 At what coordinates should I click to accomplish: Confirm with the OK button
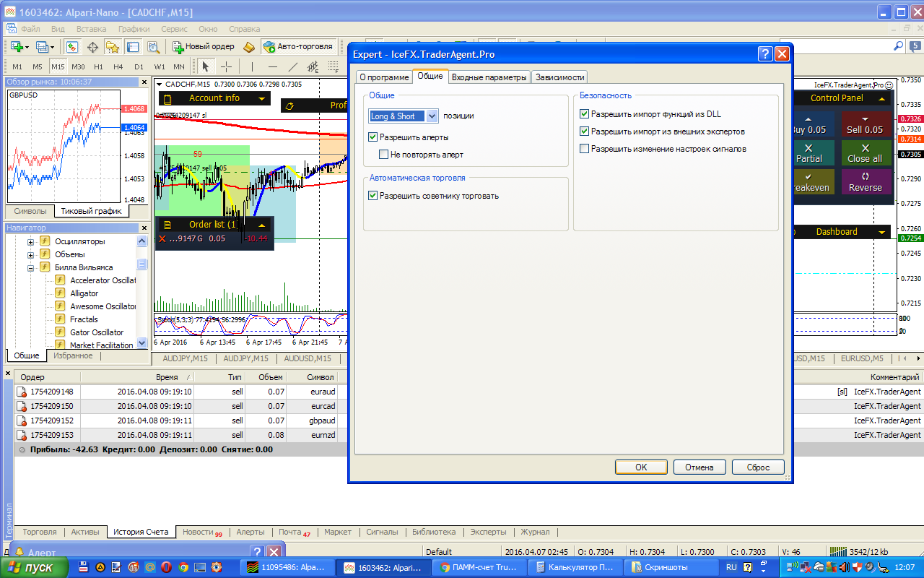pyautogui.click(x=641, y=467)
